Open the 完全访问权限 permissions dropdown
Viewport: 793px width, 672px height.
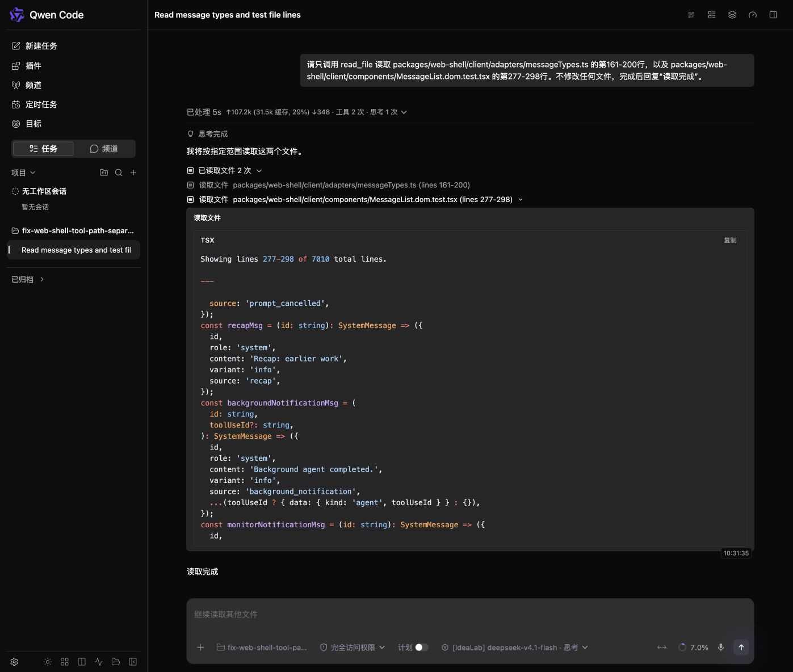click(353, 647)
